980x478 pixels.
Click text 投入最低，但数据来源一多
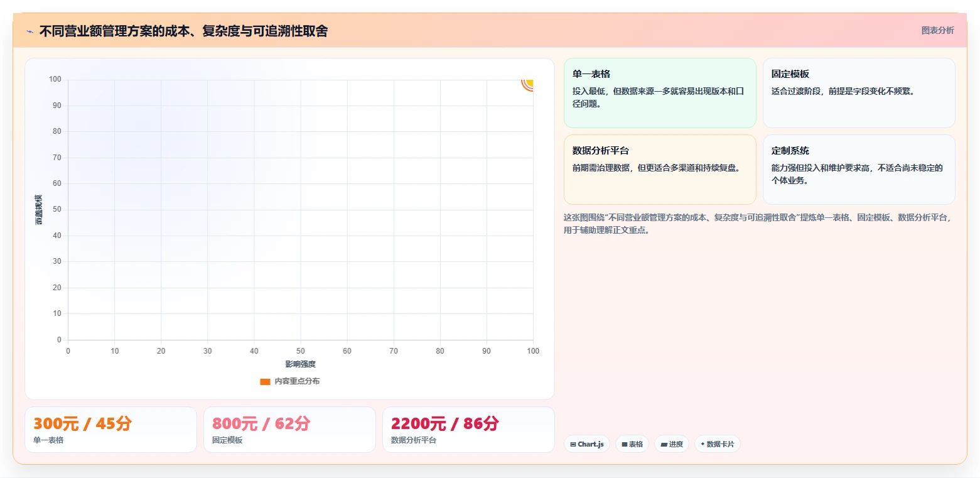tap(659, 97)
